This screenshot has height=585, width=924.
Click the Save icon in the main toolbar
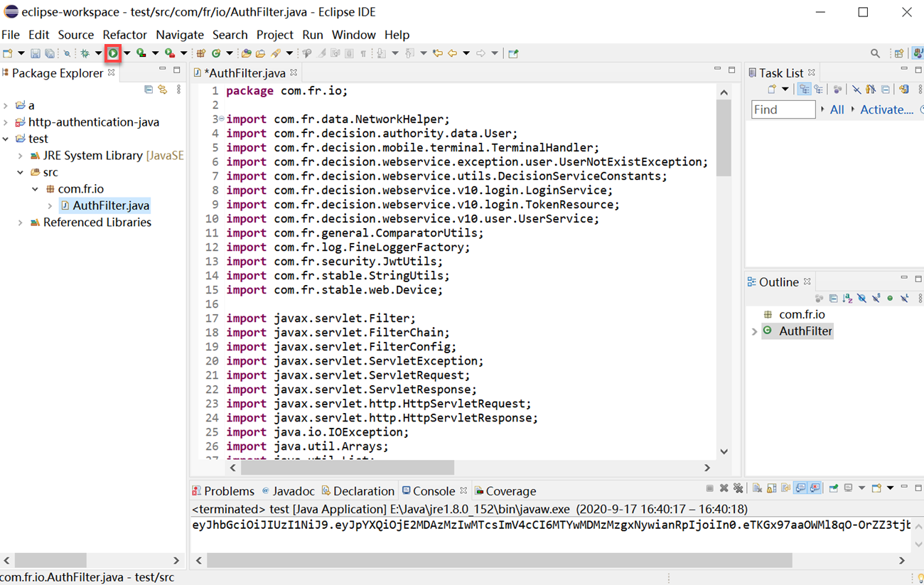pyautogui.click(x=35, y=53)
